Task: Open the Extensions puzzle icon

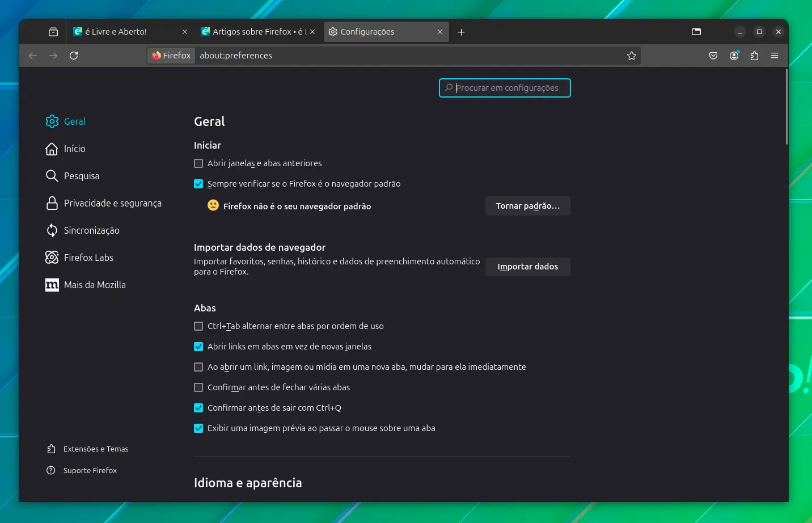Action: [754, 56]
